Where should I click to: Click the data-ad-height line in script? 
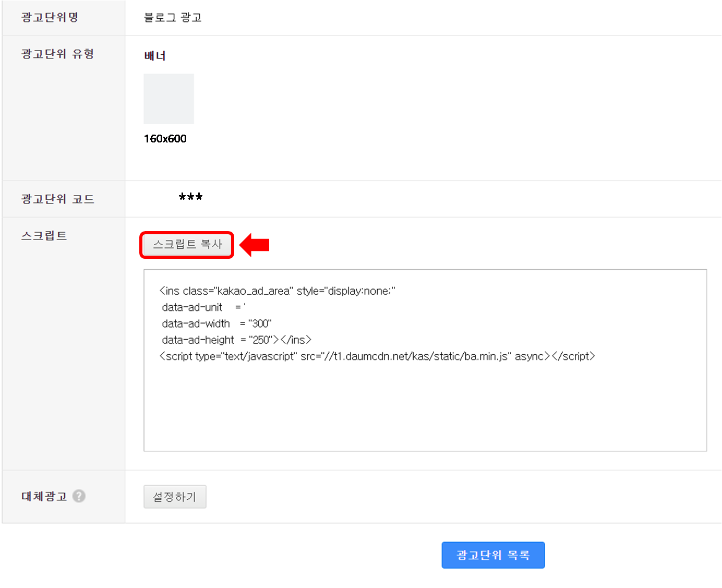(236, 340)
